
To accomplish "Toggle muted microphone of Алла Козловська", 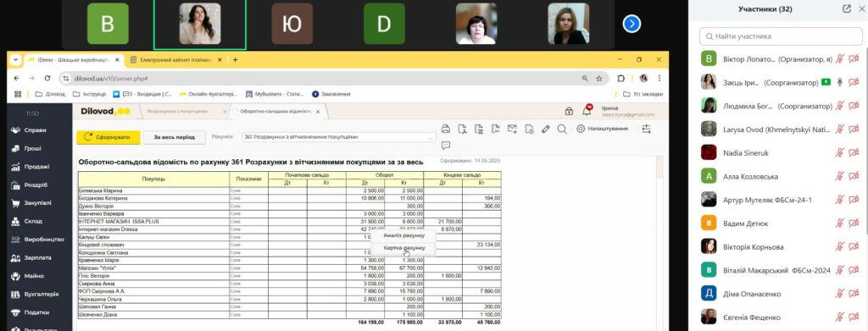I will point(840,176).
